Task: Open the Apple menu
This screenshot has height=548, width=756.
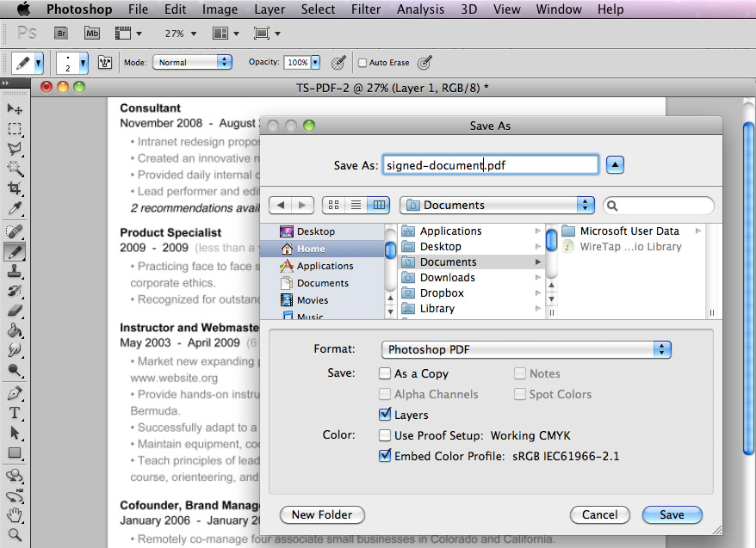Action: pos(23,9)
